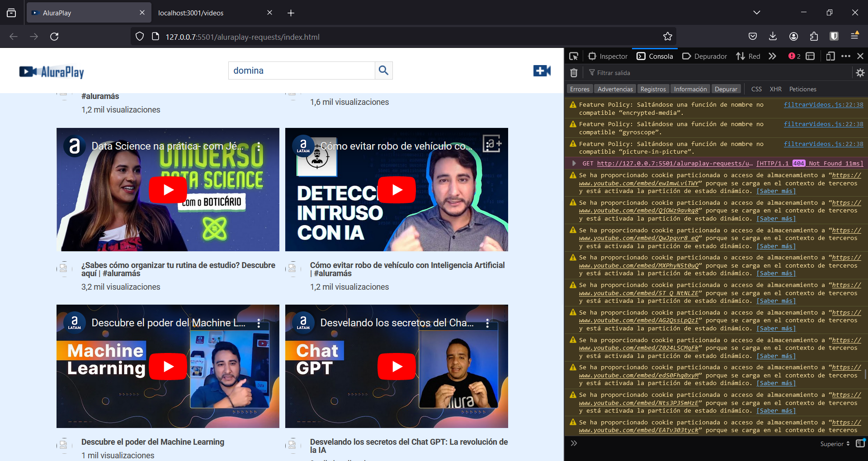This screenshot has width=868, height=461.
Task: Click the upload video camera-plus icon
Action: pyautogui.click(x=542, y=71)
